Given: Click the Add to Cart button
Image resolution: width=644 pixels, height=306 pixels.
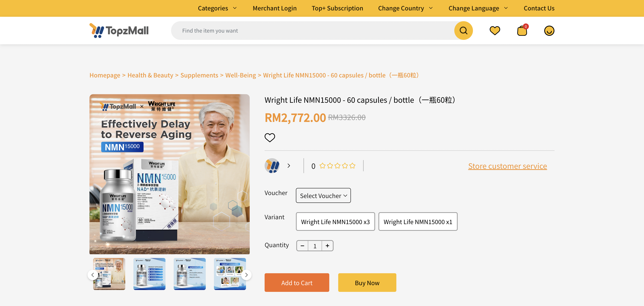Looking at the screenshot, I should (x=297, y=283).
